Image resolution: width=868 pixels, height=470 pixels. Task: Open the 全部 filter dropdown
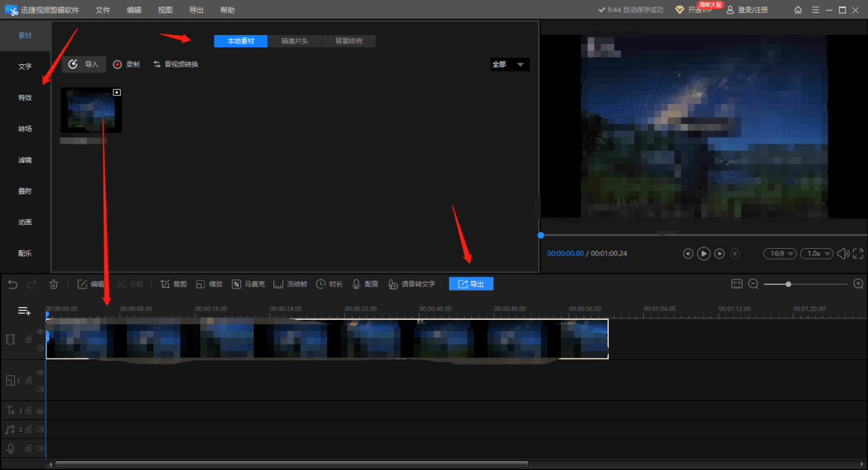click(x=509, y=64)
